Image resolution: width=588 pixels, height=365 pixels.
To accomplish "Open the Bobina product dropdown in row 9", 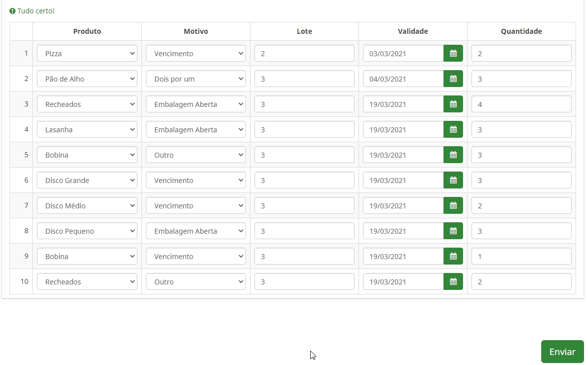I will (87, 256).
